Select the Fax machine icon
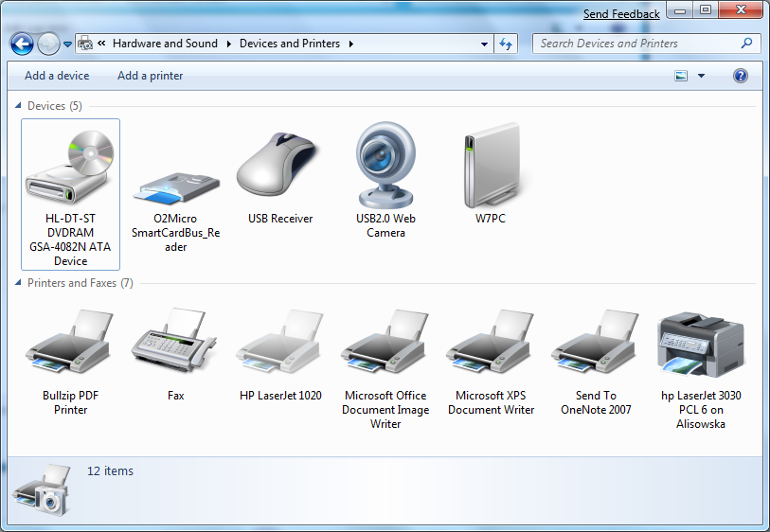This screenshot has height=532, width=770. [174, 340]
